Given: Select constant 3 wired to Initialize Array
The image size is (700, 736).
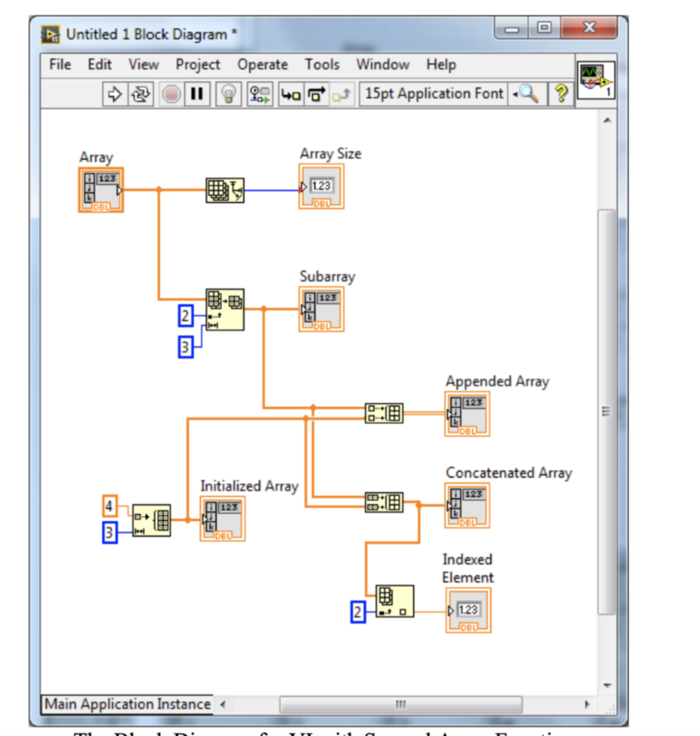Looking at the screenshot, I should pyautogui.click(x=109, y=533).
